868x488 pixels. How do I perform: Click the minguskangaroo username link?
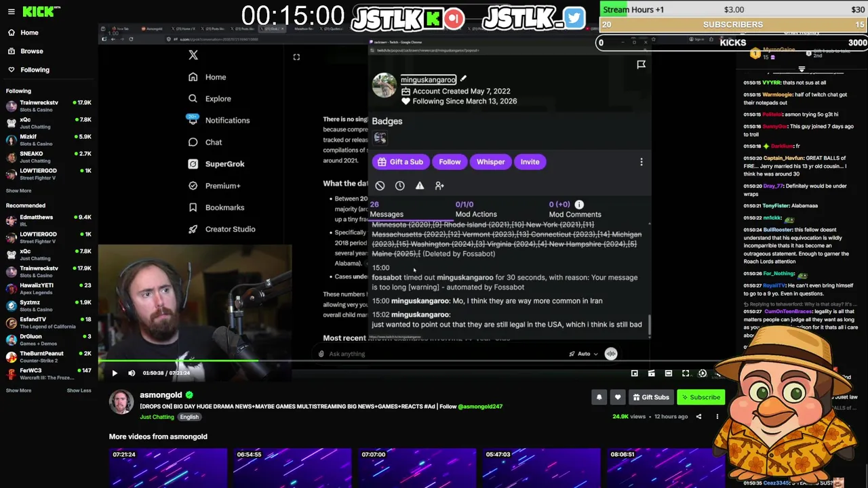(x=428, y=79)
